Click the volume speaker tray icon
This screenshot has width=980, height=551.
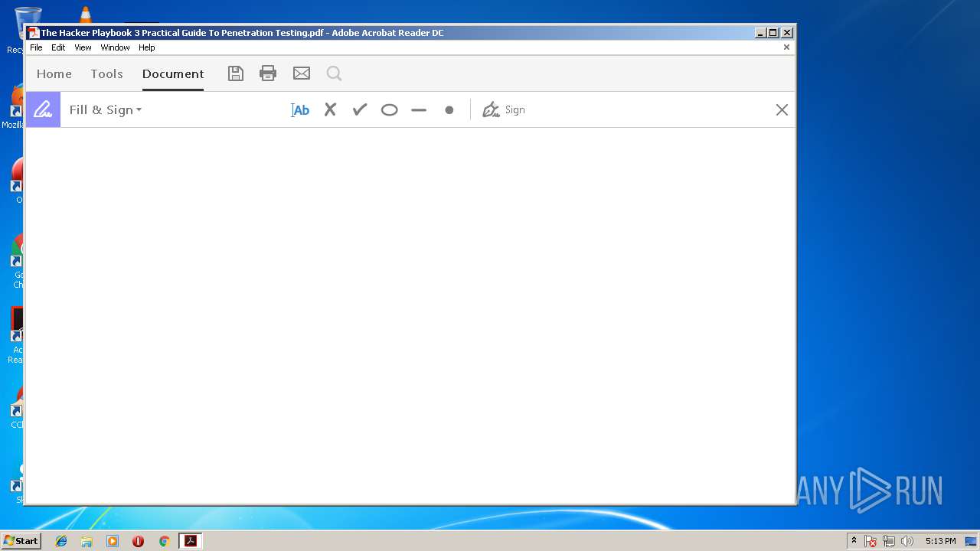click(907, 541)
